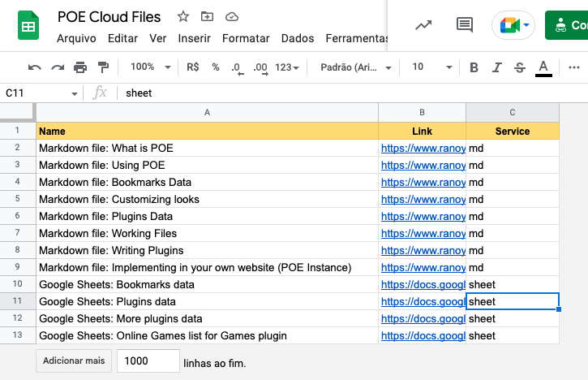Open the font family dropdown
This screenshot has height=380, width=588.
click(x=356, y=67)
